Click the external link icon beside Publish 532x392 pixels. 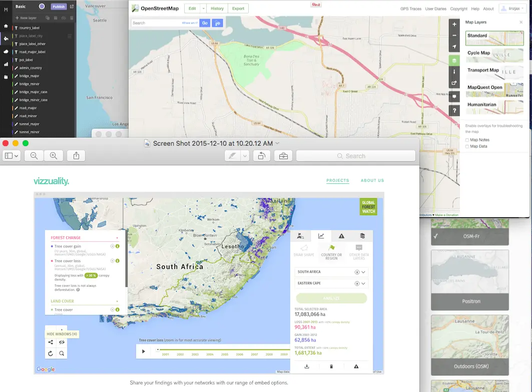pyautogui.click(x=72, y=7)
